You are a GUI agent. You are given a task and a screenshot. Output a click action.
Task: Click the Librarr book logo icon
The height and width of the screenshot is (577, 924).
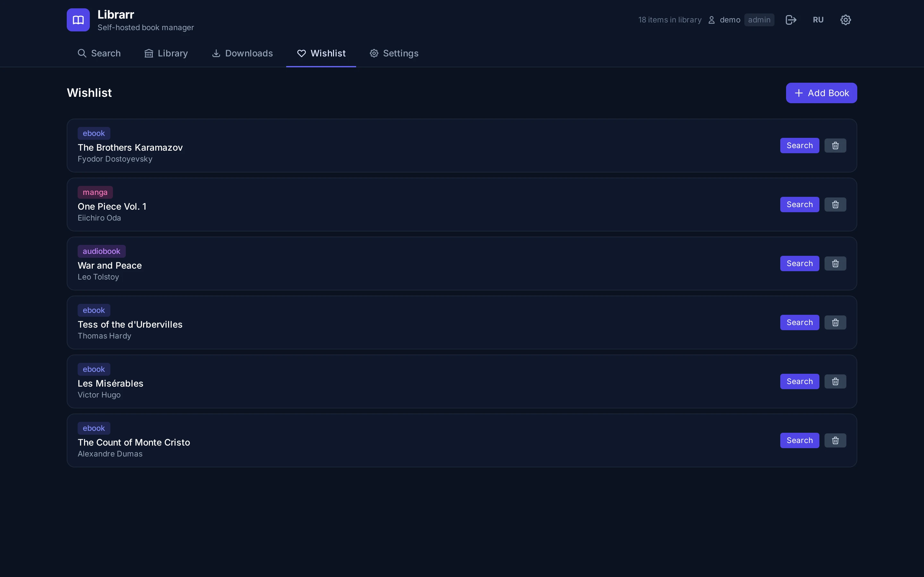[x=78, y=20]
